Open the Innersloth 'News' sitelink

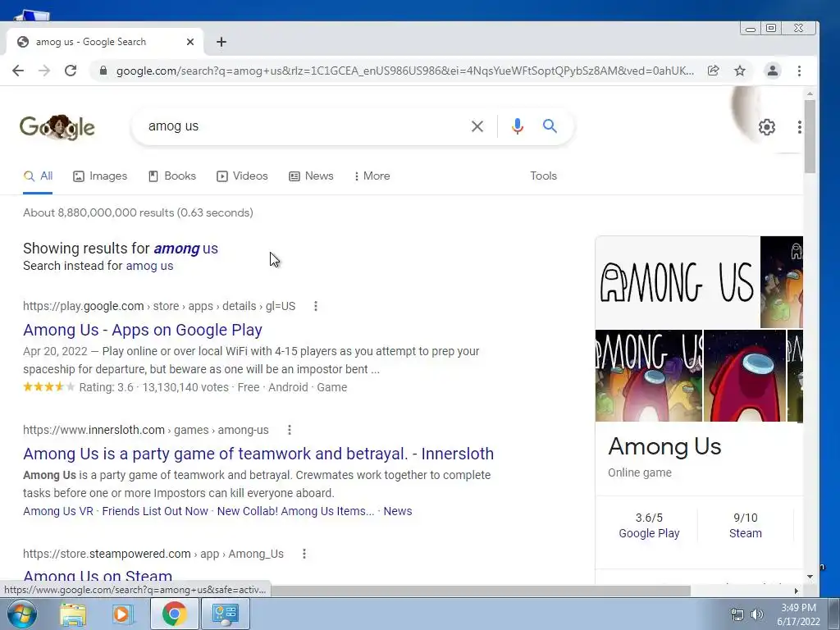[x=398, y=511]
